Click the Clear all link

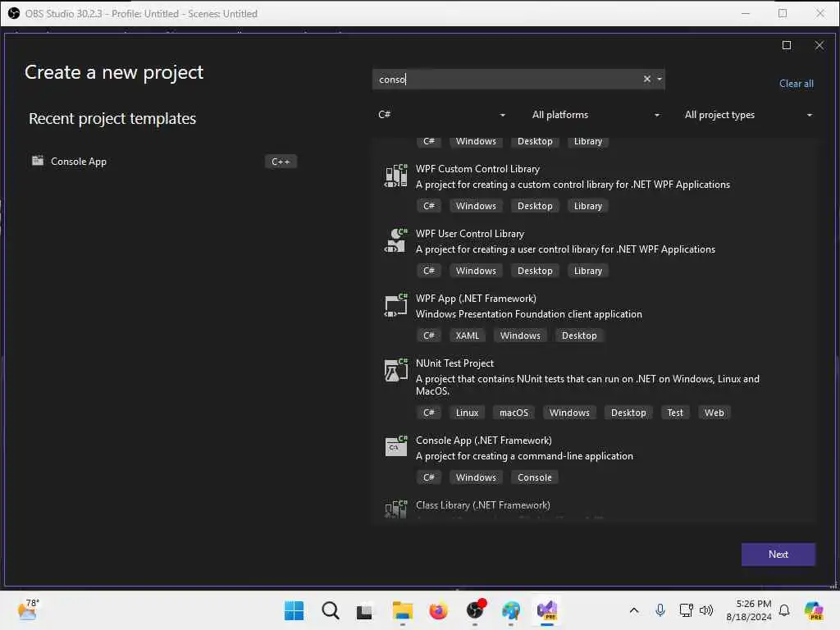point(796,84)
